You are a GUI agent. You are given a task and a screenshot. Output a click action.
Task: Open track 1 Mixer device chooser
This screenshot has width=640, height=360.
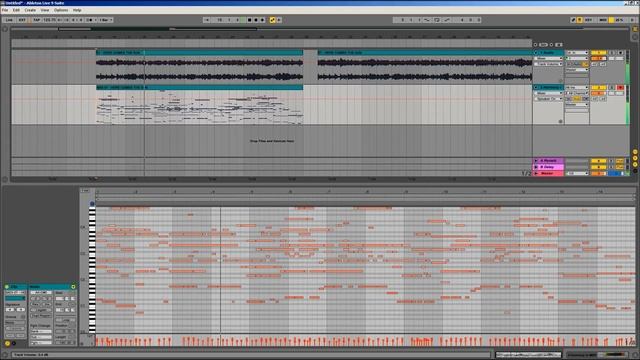(549, 58)
